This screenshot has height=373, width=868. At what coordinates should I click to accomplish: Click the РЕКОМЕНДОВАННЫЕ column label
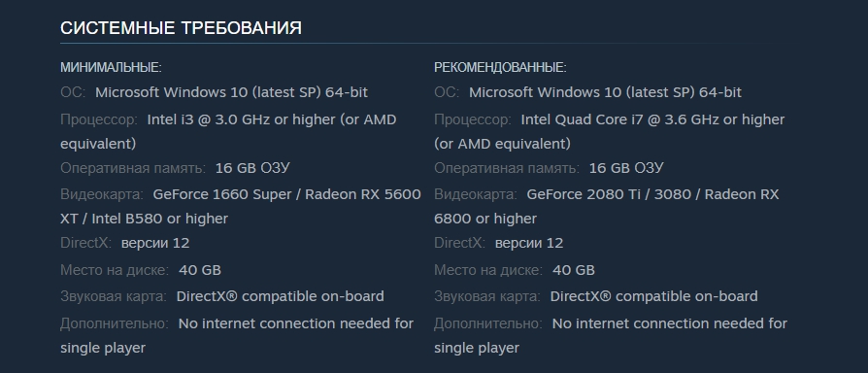pyautogui.click(x=500, y=68)
